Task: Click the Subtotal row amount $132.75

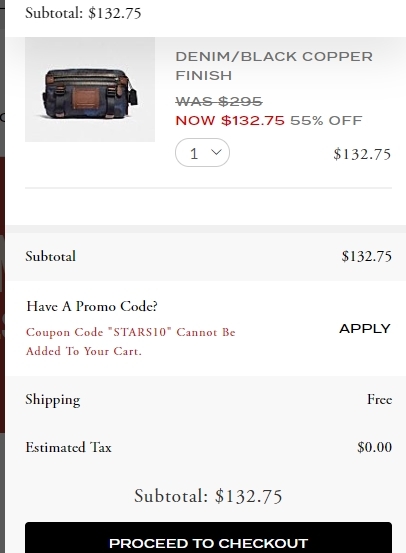Action: 366,256
